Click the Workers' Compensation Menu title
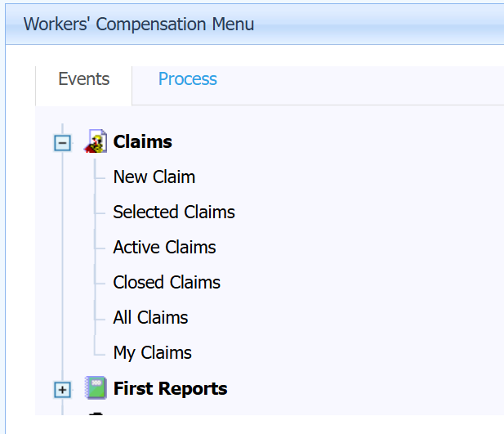Viewport: 504px width, 434px height. 138,24
